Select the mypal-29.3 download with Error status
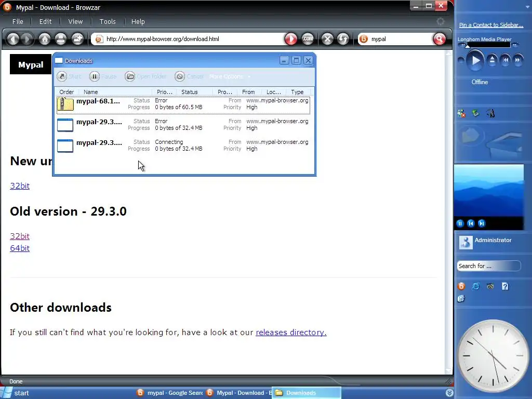Viewport: 532px width, 399px height. click(x=183, y=125)
